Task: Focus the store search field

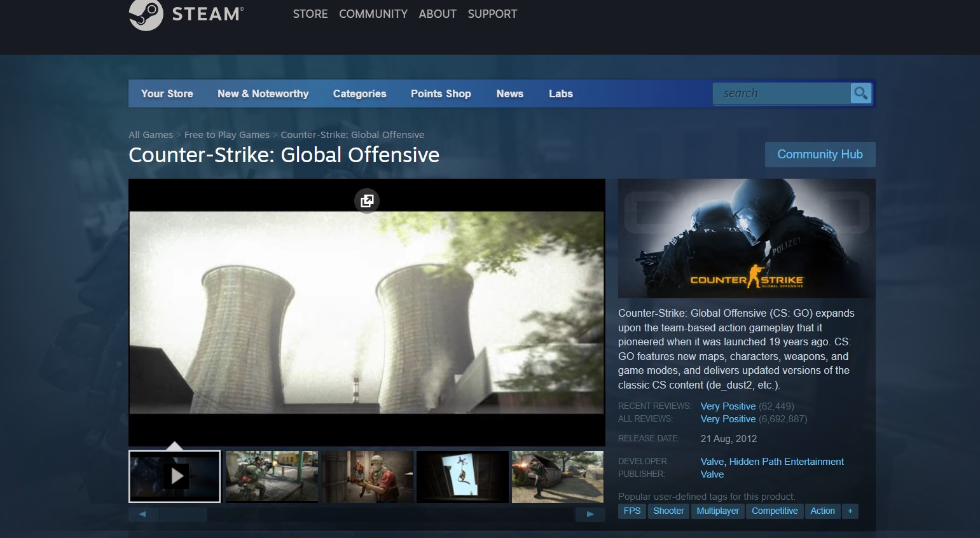Action: tap(782, 93)
